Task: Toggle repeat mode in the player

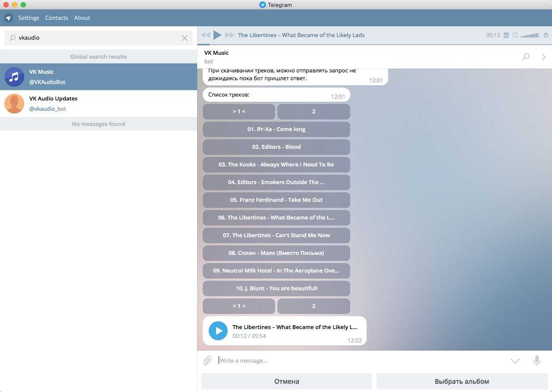Action: (x=514, y=35)
